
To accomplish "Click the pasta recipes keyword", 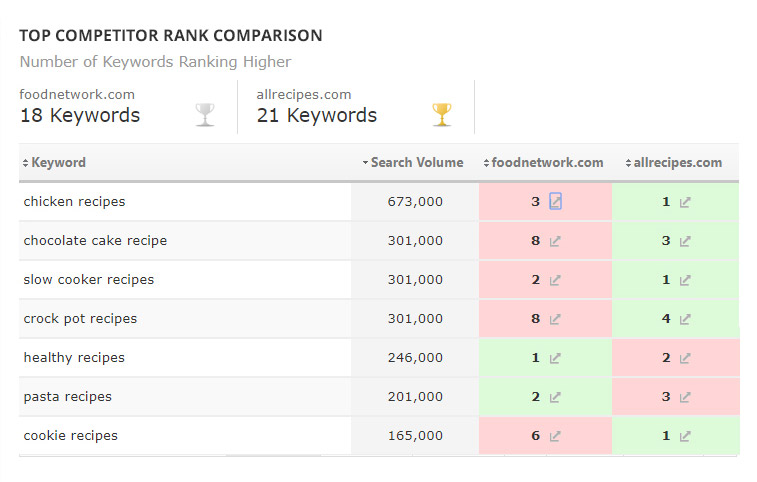I will click(x=68, y=397).
